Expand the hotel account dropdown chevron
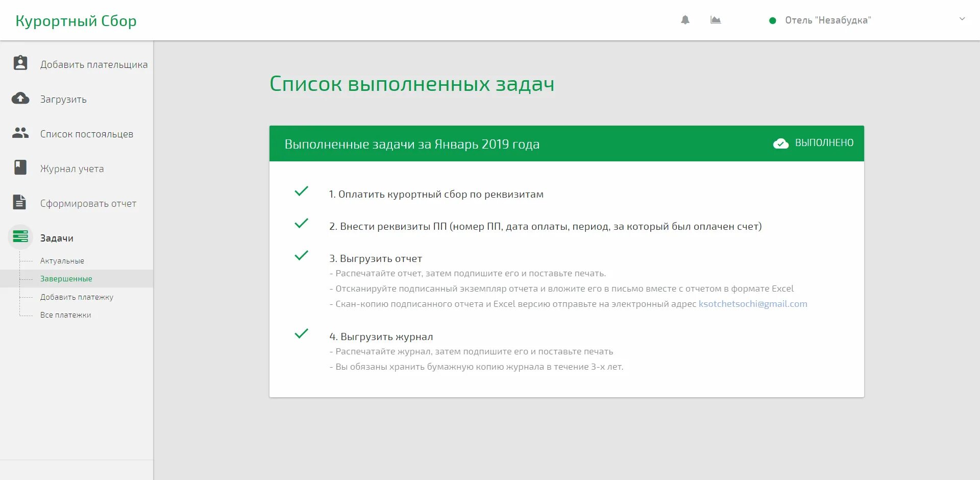 962,19
